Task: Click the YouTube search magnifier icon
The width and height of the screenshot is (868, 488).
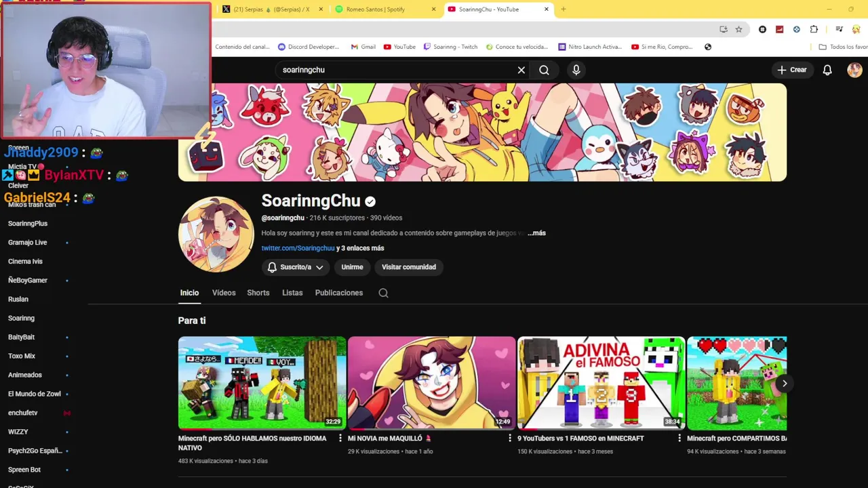Action: click(x=544, y=70)
